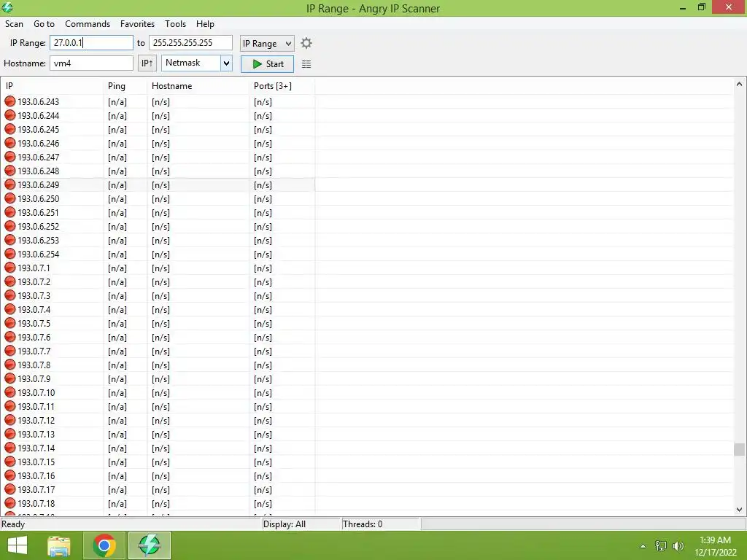Screen dimensions: 747x560
Task: Open the Scan menu
Action: click(15, 24)
